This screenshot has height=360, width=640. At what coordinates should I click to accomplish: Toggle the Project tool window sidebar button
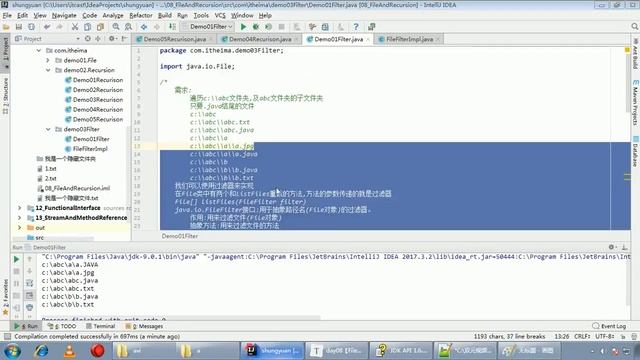pyautogui.click(x=5, y=52)
